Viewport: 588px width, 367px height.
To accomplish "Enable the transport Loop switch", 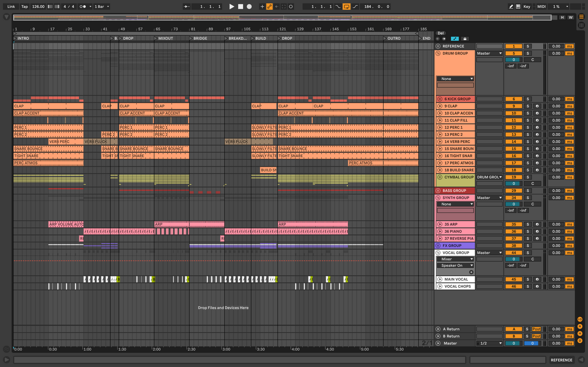I will pyautogui.click(x=346, y=7).
